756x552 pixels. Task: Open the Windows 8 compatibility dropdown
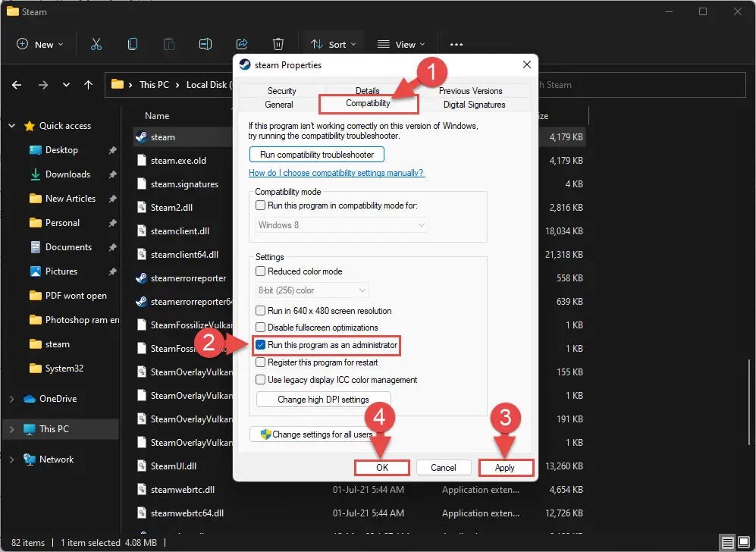click(x=341, y=225)
